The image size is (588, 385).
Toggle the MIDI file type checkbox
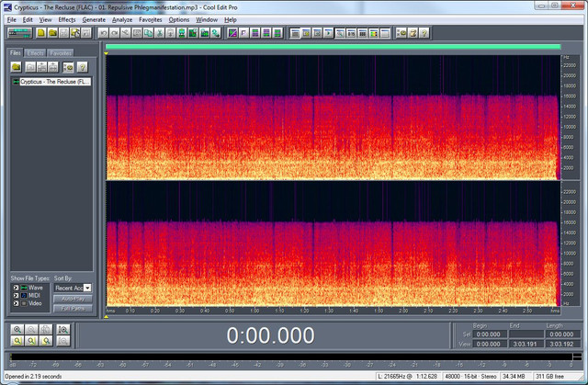[x=16, y=295]
